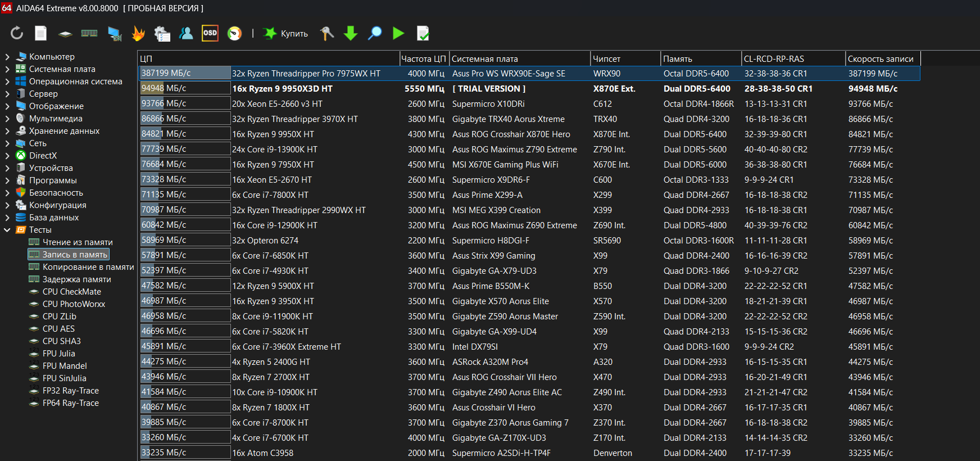Sort by the Частота ЦП column header

point(424,58)
